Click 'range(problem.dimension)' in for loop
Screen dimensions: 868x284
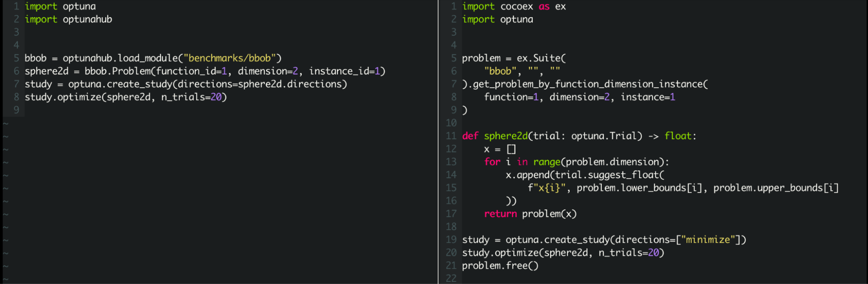coord(599,162)
